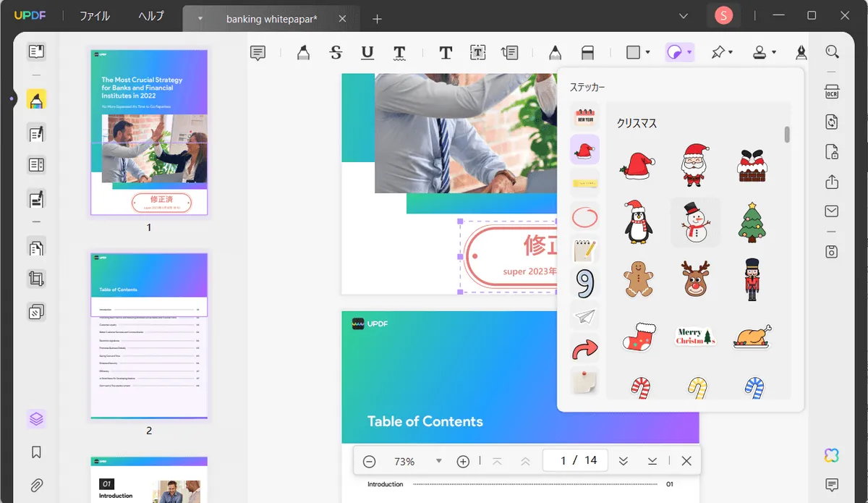Open the ファイル menu
The width and height of the screenshot is (868, 503).
coord(95,16)
